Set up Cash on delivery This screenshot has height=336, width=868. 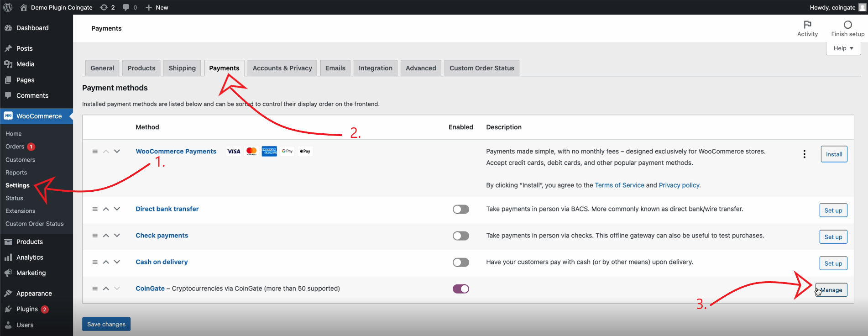[833, 263]
